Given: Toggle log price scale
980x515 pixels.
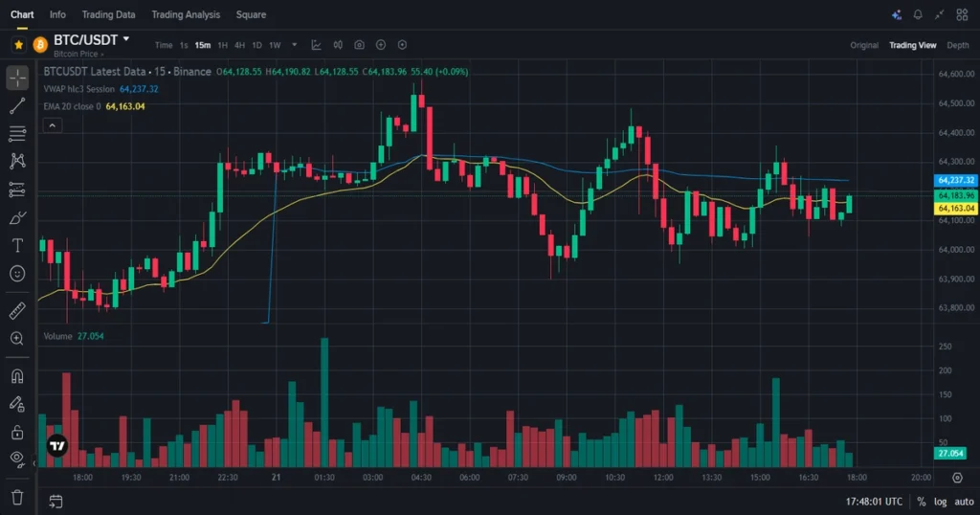Looking at the screenshot, I should tap(940, 502).
